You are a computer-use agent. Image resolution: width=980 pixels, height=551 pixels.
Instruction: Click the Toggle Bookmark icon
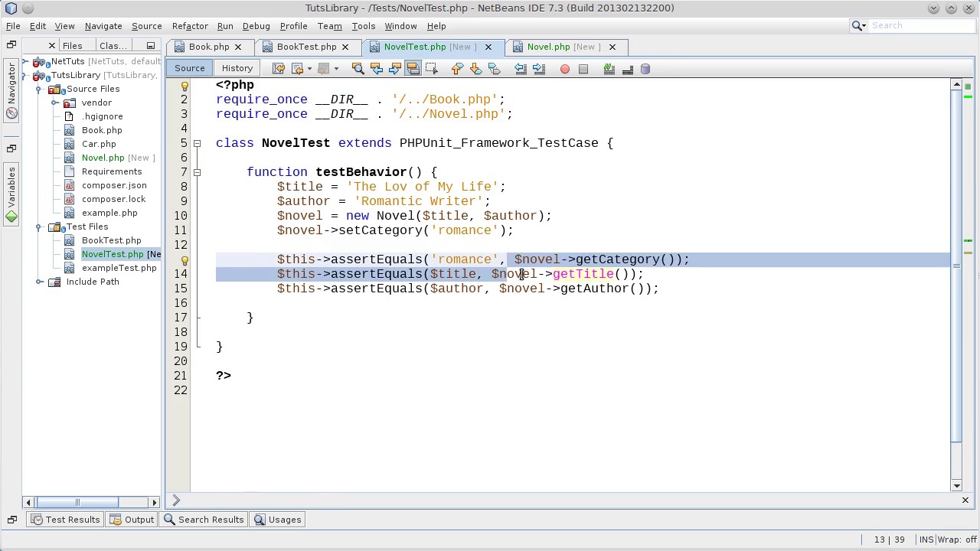point(494,69)
